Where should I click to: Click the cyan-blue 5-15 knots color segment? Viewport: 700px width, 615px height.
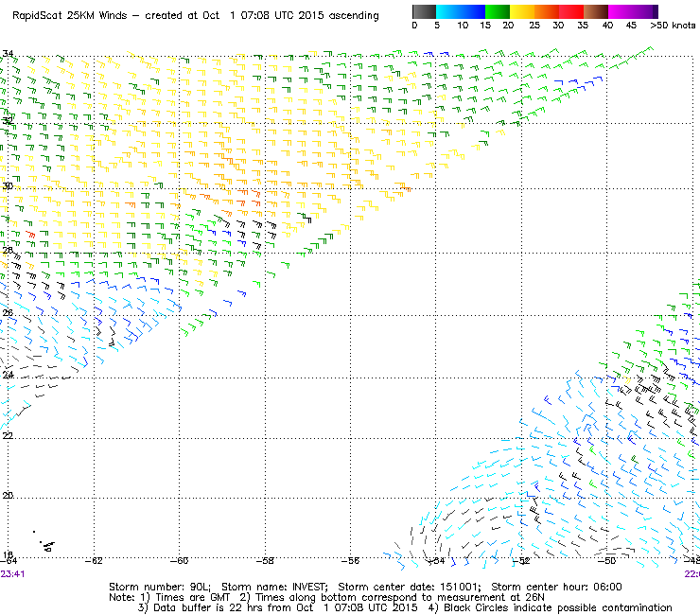[461, 11]
